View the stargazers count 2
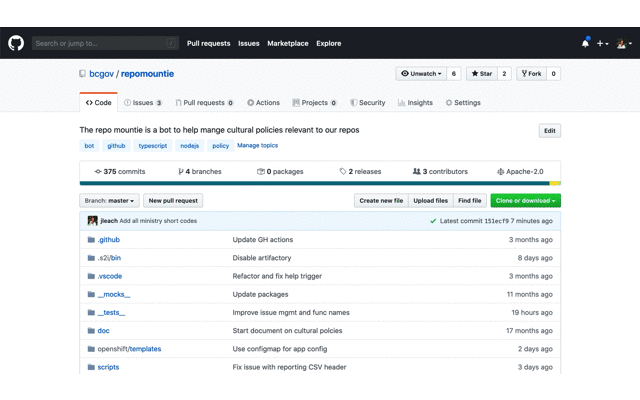This screenshot has width=640, height=400. tap(504, 73)
